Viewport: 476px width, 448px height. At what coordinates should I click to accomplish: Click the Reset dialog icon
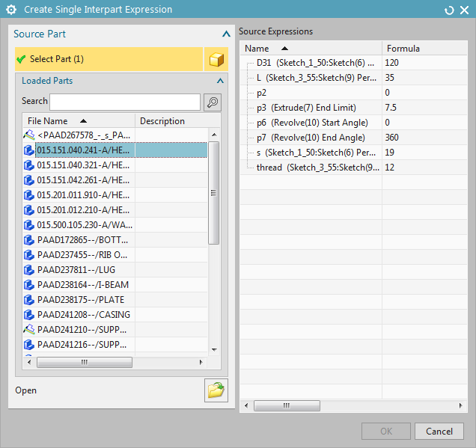[x=449, y=10]
